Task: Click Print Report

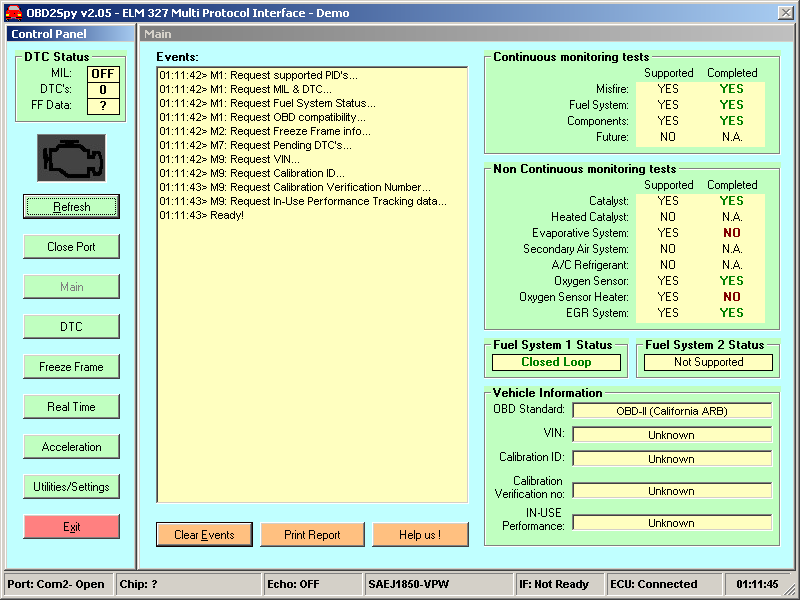Action: [312, 535]
